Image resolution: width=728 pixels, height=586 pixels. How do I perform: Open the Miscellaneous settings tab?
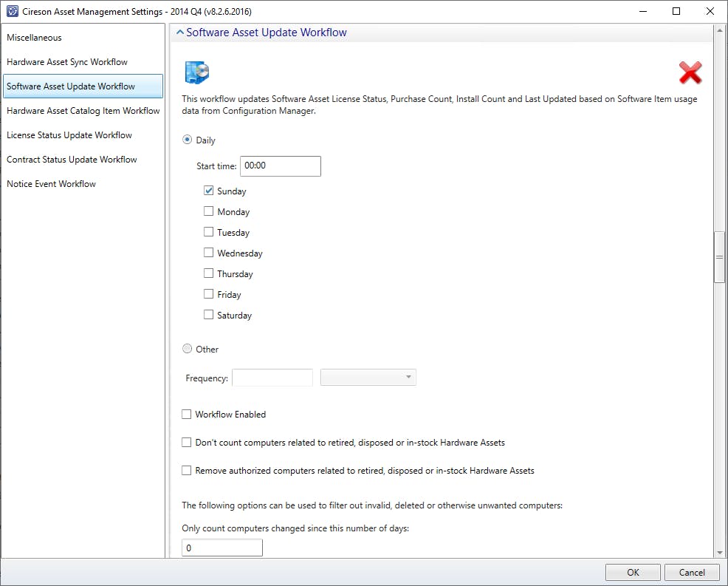[35, 38]
